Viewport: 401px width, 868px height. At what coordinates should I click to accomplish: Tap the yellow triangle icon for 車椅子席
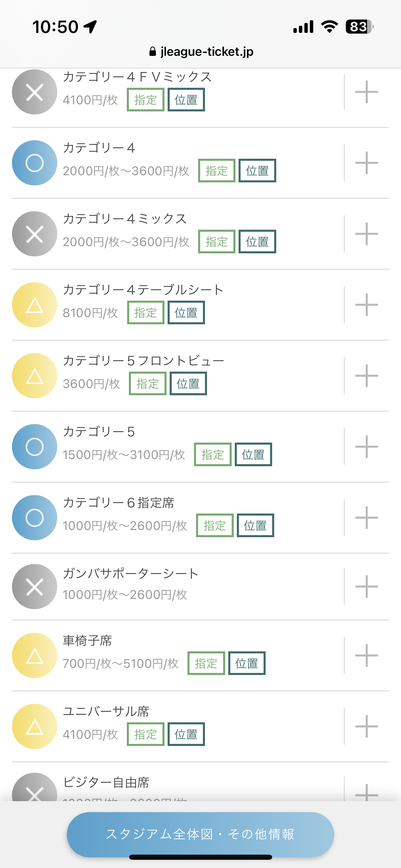(x=35, y=655)
